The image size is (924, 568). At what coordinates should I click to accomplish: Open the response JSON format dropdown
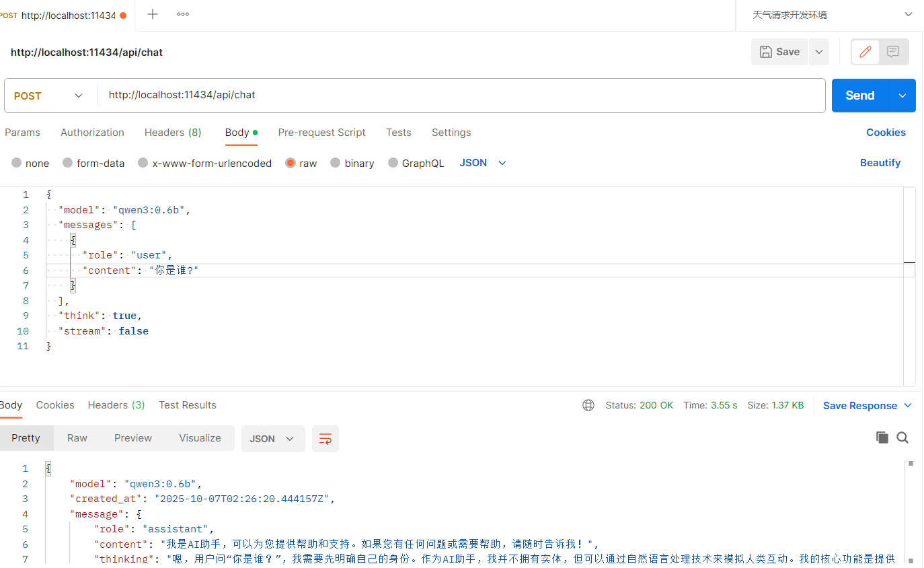pos(273,439)
